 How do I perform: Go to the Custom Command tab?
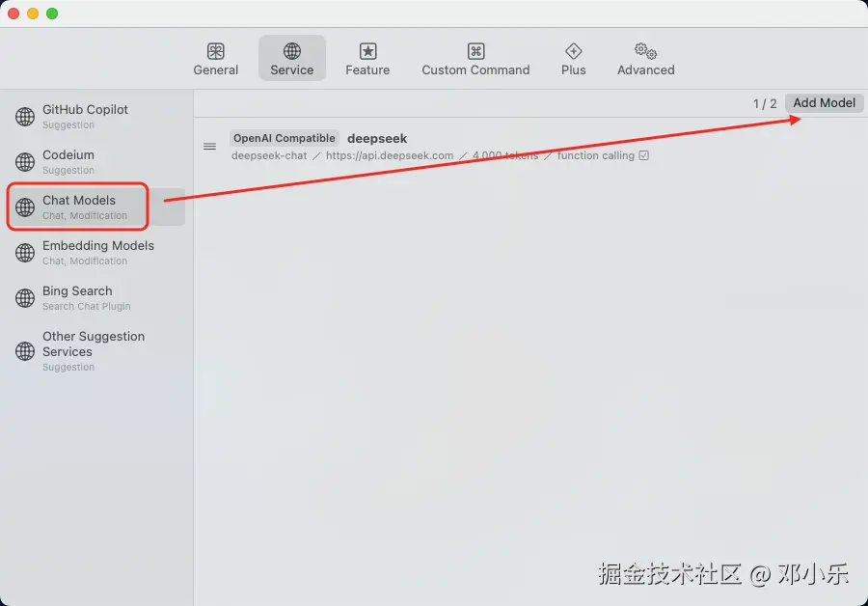pos(475,59)
